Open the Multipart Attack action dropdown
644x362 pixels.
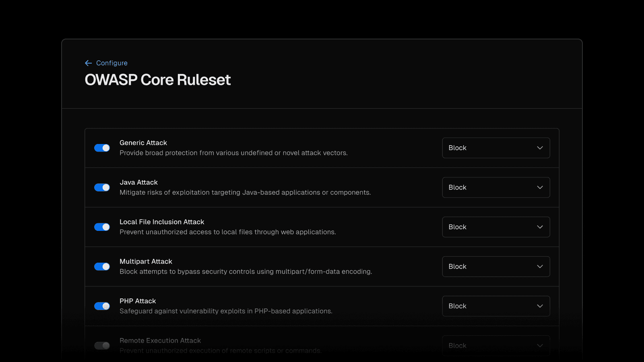click(x=495, y=267)
